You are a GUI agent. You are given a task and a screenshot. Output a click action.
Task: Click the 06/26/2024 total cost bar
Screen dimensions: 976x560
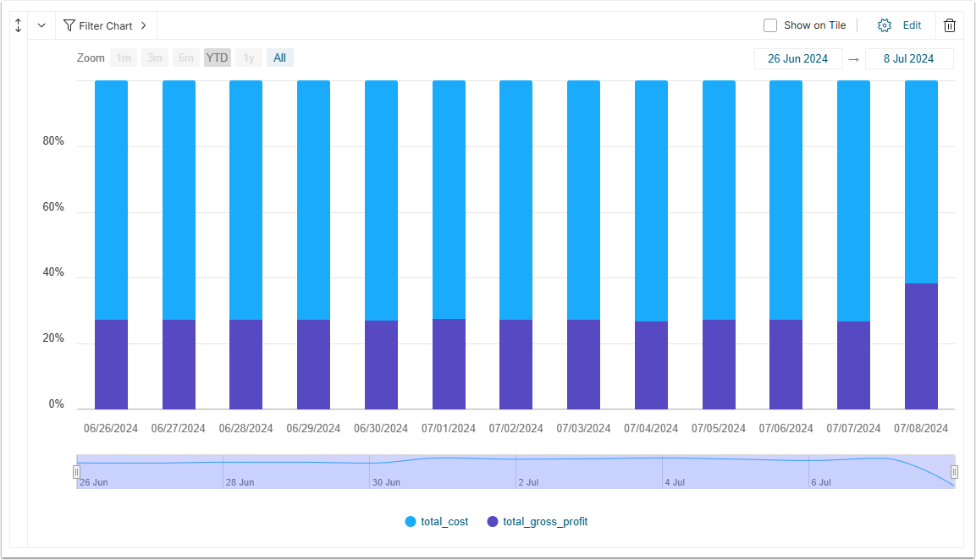(x=112, y=200)
